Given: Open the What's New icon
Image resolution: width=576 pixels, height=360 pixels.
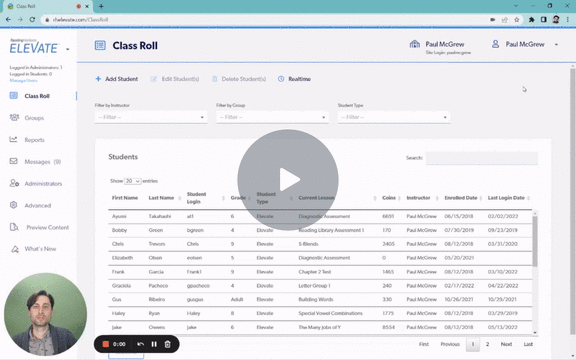Looking at the screenshot, I should click(15, 249).
